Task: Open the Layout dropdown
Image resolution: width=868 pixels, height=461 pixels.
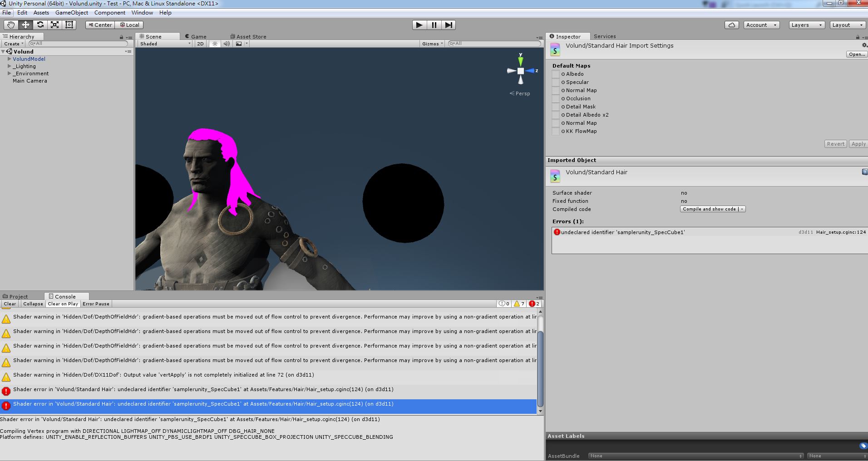Action: click(848, 25)
